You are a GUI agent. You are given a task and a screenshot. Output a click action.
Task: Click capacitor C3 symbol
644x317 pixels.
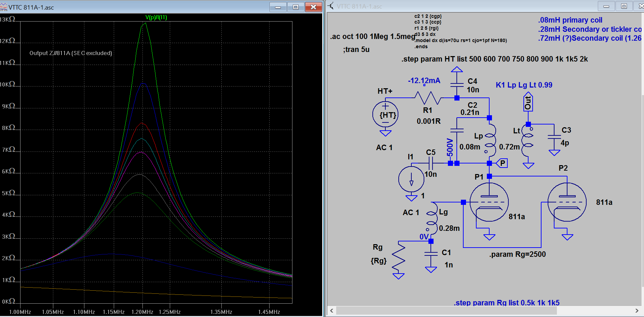554,137
